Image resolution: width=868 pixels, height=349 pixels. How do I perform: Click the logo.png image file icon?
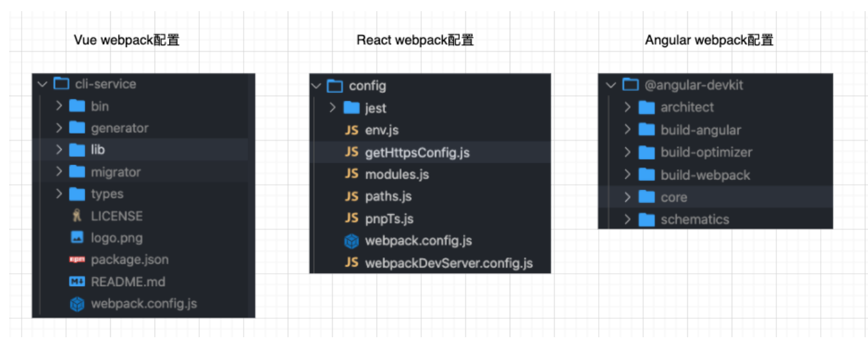(77, 238)
